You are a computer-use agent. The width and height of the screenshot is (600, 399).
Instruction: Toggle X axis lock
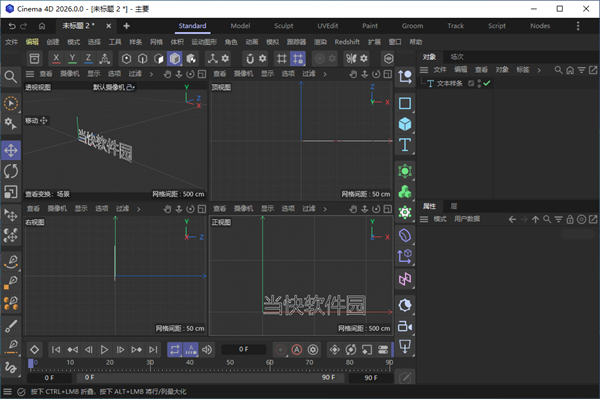coord(56,59)
